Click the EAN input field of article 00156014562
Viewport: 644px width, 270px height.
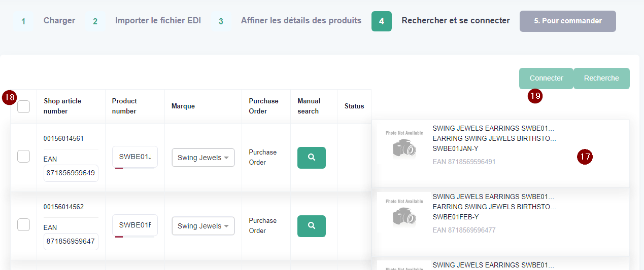pyautogui.click(x=71, y=242)
